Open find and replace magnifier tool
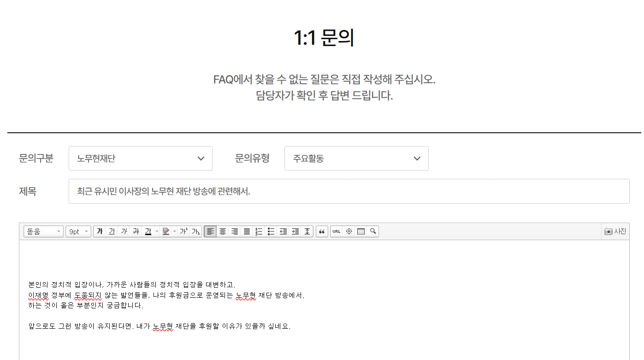 [373, 231]
